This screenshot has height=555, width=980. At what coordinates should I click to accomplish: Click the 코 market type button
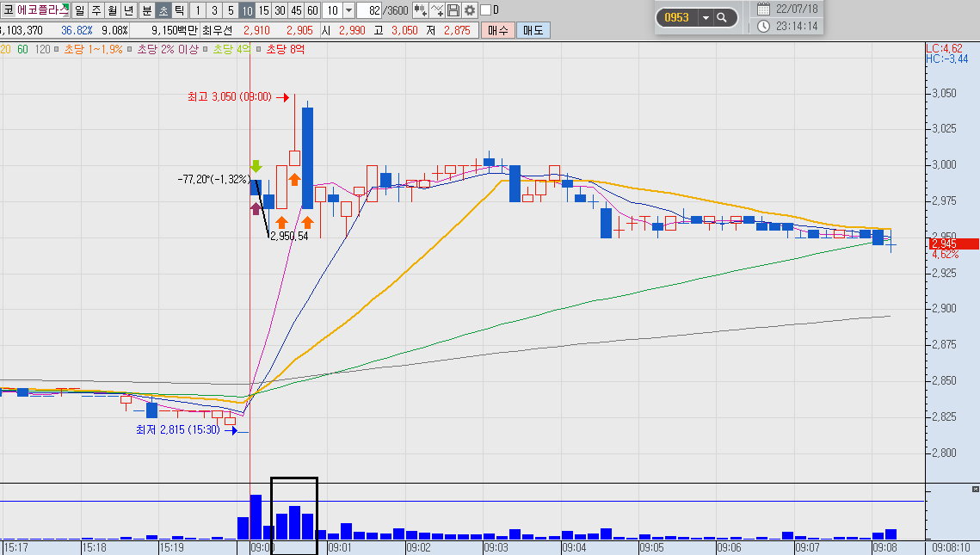(8, 10)
